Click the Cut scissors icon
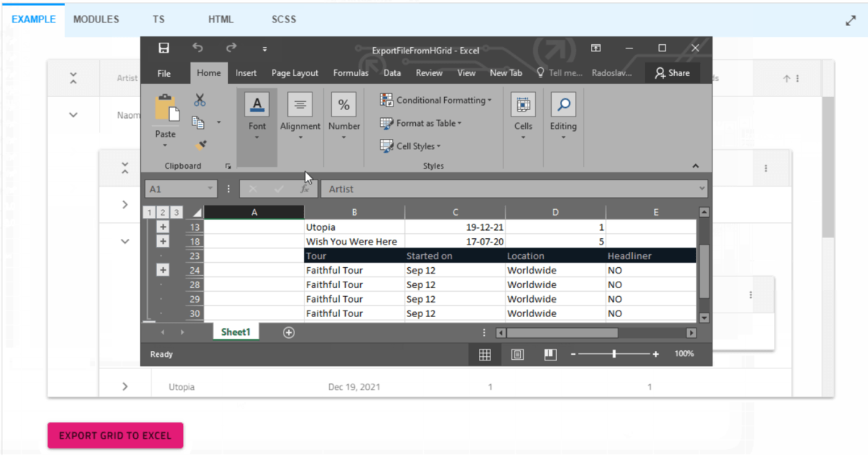Viewport: 868px width, 456px height. pos(200,101)
